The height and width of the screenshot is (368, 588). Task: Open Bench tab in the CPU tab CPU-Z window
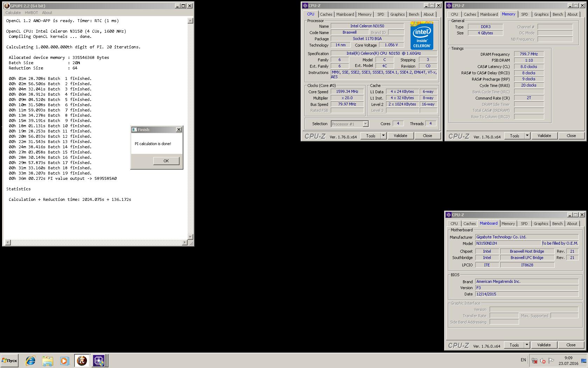[x=414, y=14]
